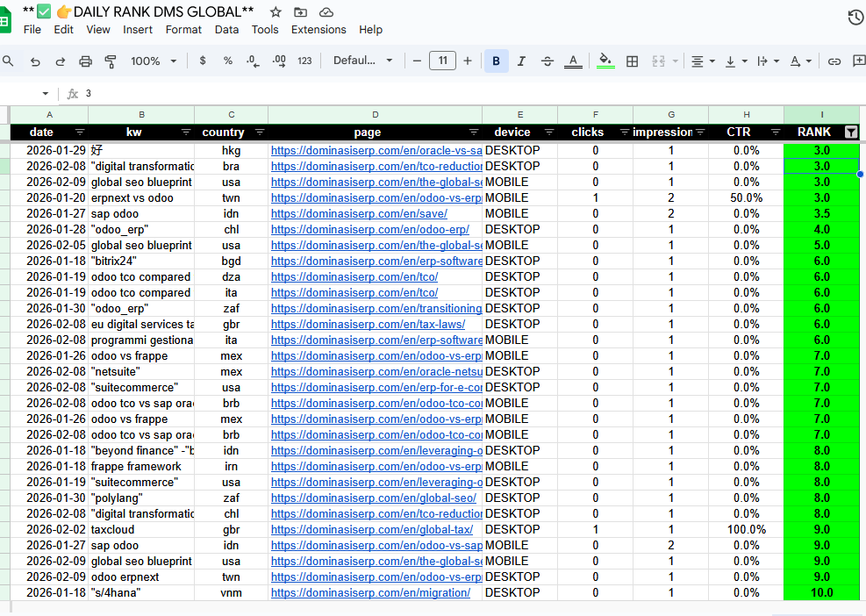
Task: Open the Data menu
Action: 226,30
